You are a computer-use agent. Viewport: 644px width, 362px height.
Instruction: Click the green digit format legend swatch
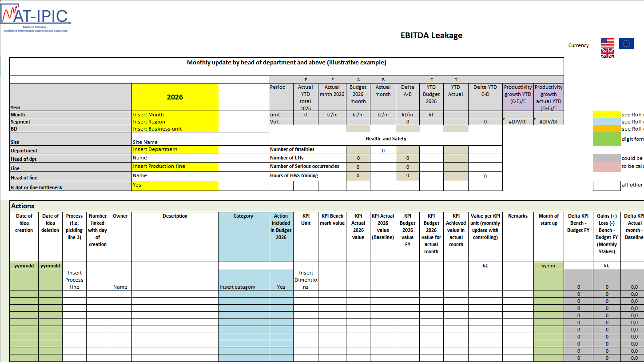point(607,139)
